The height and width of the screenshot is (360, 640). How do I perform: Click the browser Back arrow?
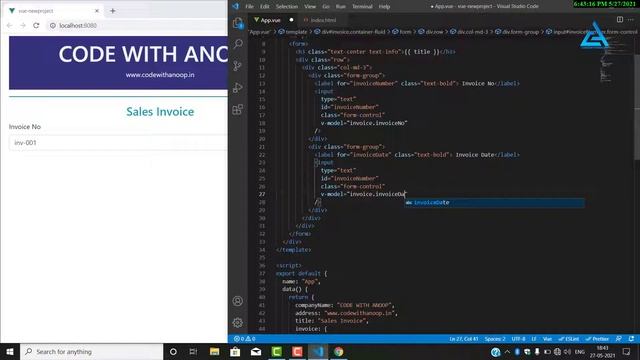pyautogui.click(x=10, y=25)
